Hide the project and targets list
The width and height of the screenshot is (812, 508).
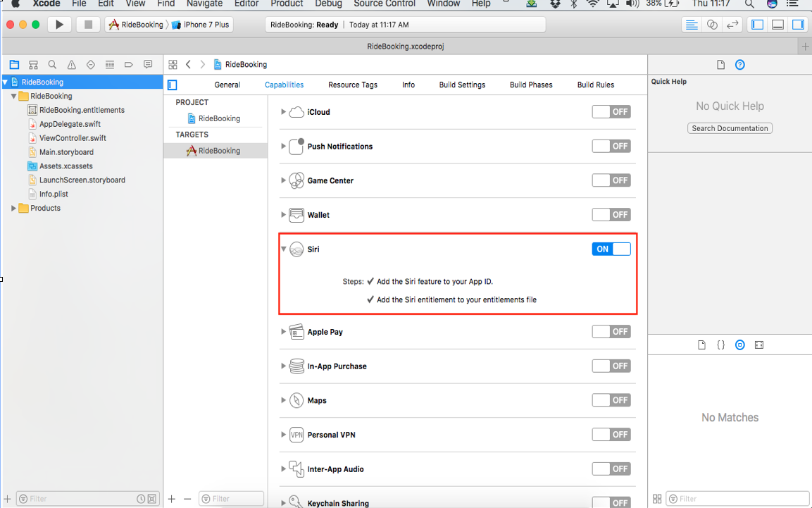click(x=173, y=85)
